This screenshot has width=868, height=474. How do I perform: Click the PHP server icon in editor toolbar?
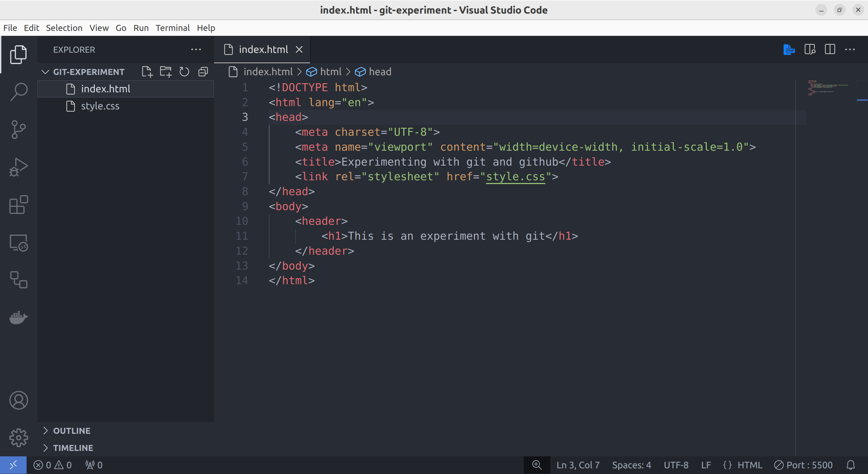pos(789,50)
